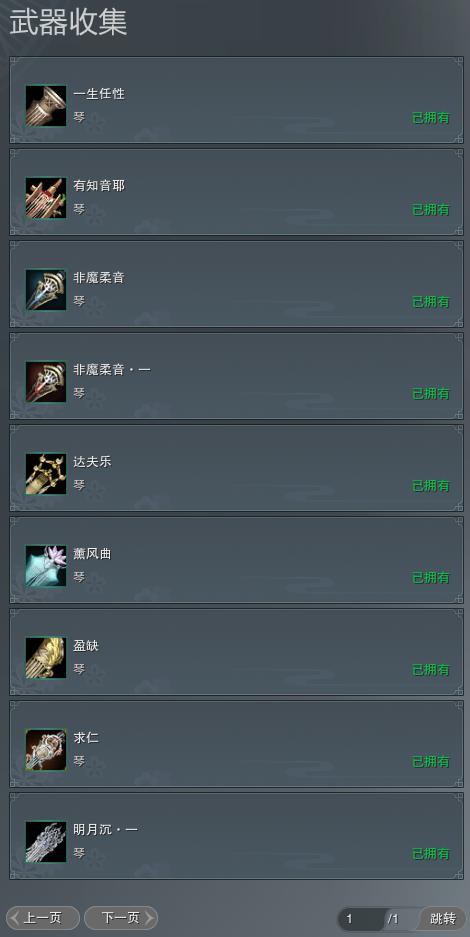The height and width of the screenshot is (937, 470).
Task: Click 已拥有 status on 有知音耶 row
Action: tap(431, 210)
